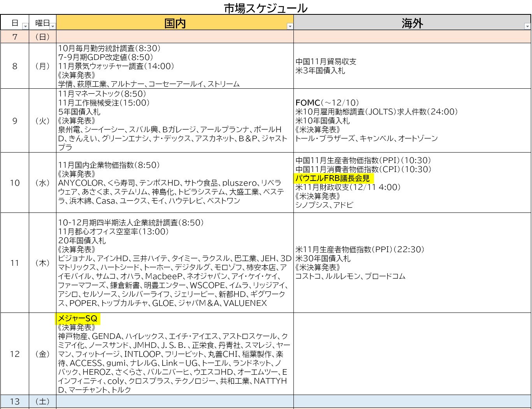Select the Sunday row date cell 7
The image size is (532, 409).
(15, 37)
